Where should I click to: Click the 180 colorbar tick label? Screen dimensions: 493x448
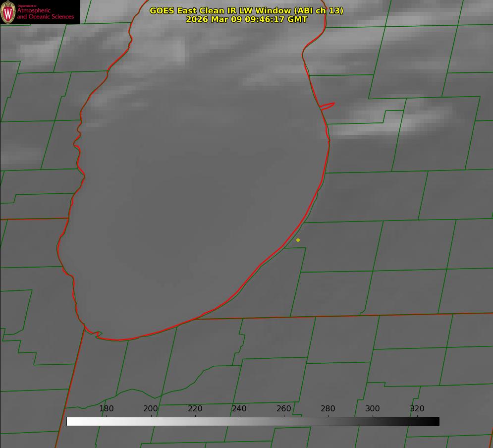[x=107, y=409]
